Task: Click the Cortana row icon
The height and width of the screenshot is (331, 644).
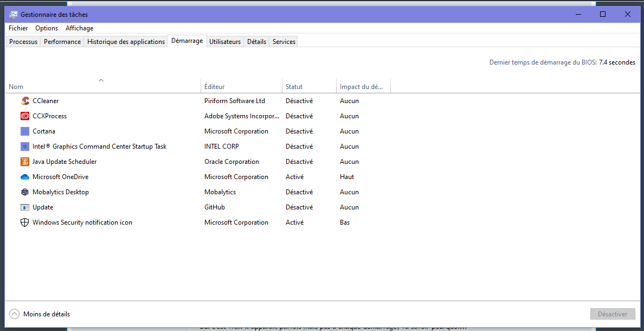Action: coord(25,131)
